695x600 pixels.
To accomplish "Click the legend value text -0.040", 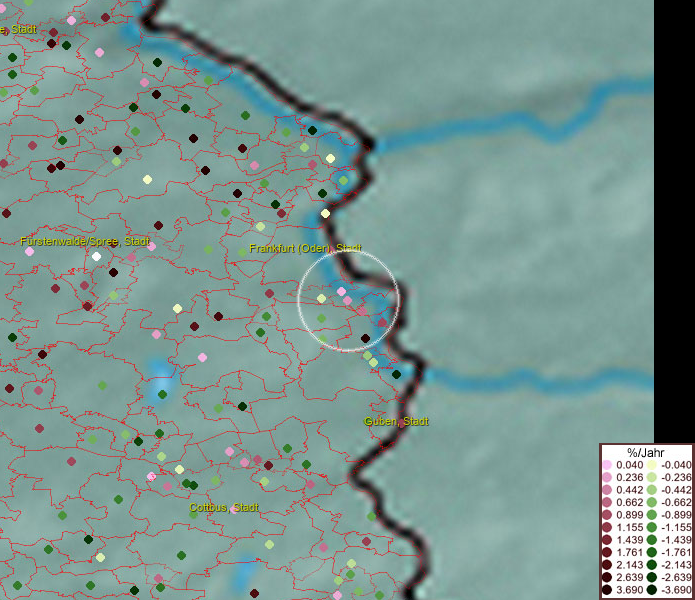I will pyautogui.click(x=676, y=465).
